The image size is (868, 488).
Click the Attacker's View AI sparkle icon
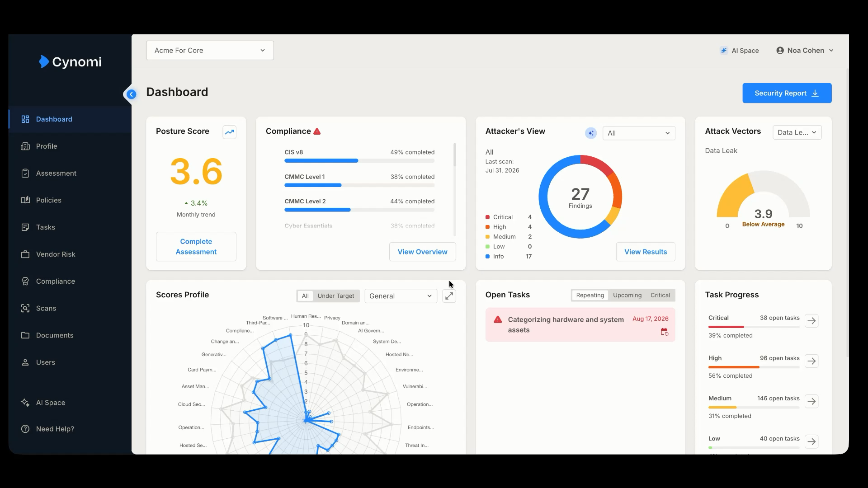590,133
